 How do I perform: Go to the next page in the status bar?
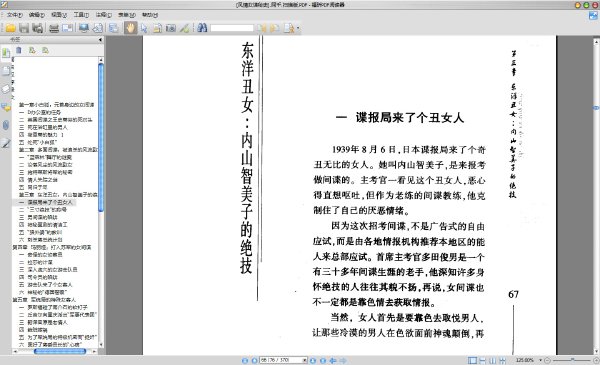tap(313, 360)
